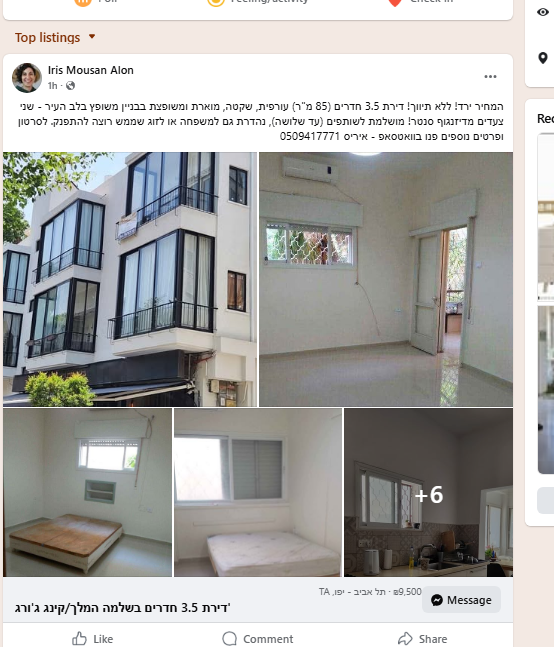Click the 1h post timestamp
The height and width of the screenshot is (647, 554).
tap(52, 85)
